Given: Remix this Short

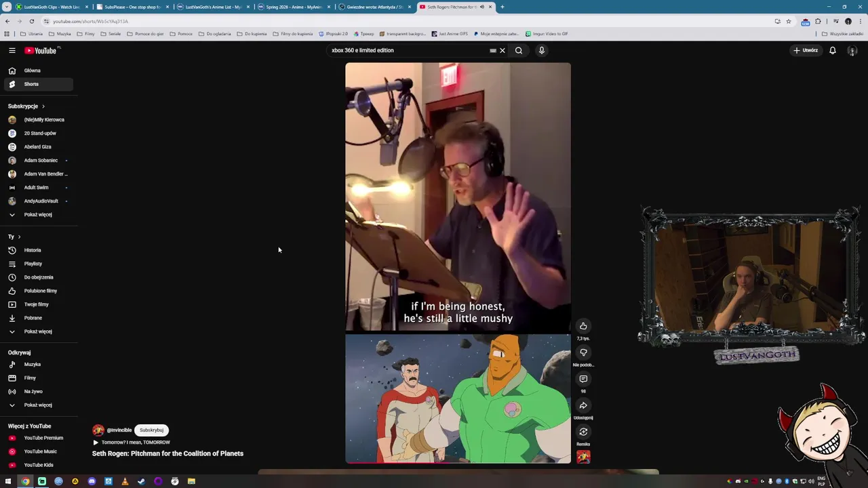Looking at the screenshot, I should point(583,432).
